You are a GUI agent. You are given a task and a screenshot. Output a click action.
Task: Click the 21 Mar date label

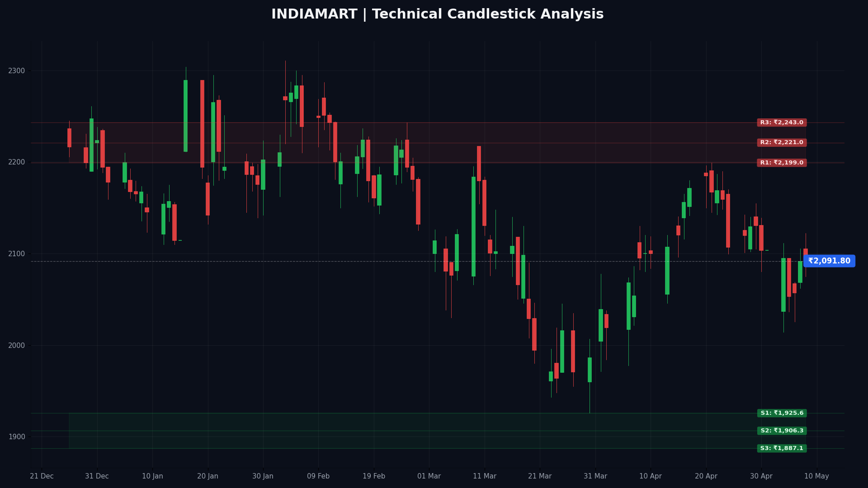coord(540,476)
